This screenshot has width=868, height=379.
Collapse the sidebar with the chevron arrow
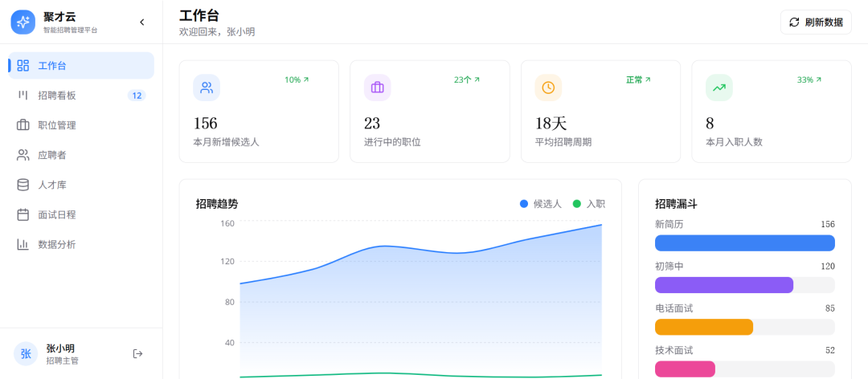point(141,22)
